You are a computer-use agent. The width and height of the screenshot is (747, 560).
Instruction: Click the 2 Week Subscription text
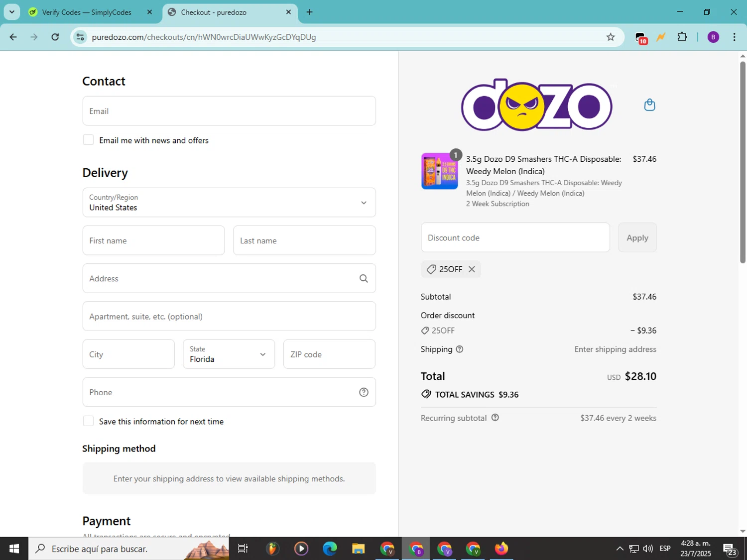pyautogui.click(x=498, y=204)
